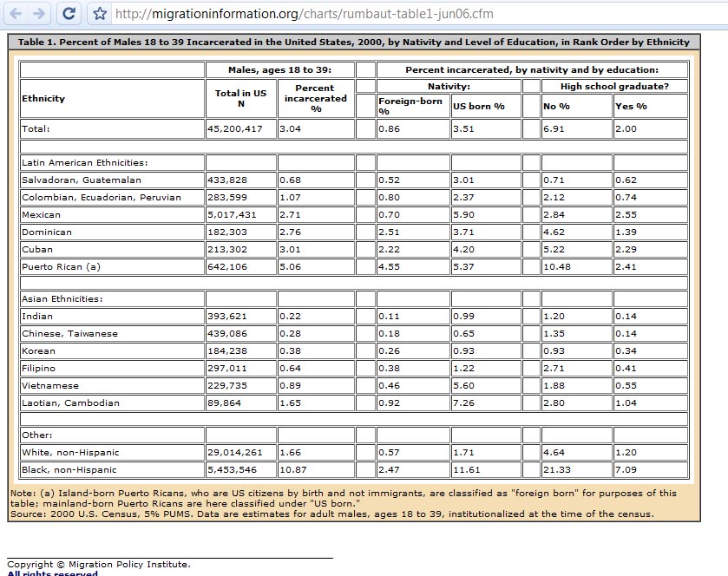Click 'Percent incarcerated %' column header
The height and width of the screenshot is (576, 728).
[316, 98]
